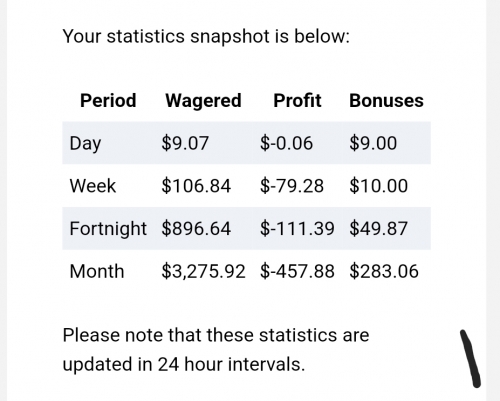The image size is (500, 401).
Task: Click the $-457.88 monthly profit amount
Action: [297, 271]
